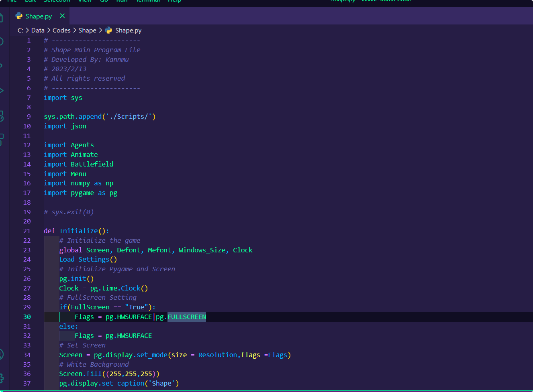Click the 'else:' keyword
533x392 pixels.
69,327
